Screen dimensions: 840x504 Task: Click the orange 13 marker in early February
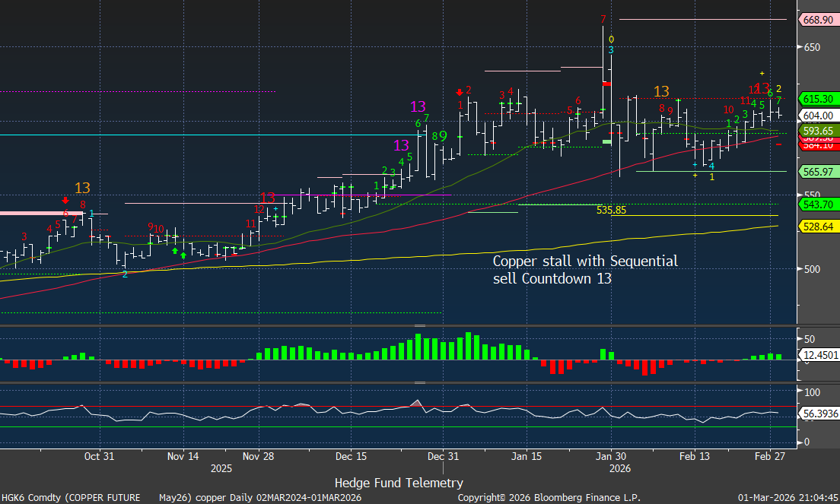(x=661, y=92)
